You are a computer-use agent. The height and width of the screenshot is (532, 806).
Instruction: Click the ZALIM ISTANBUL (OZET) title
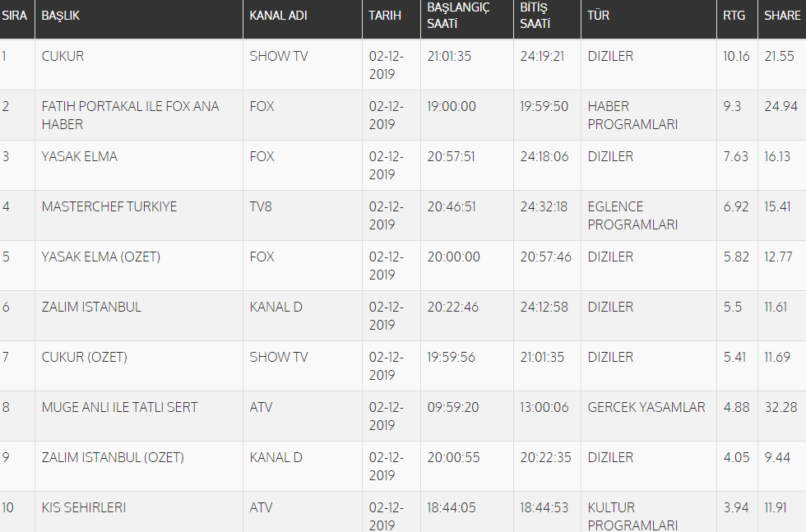[113, 457]
